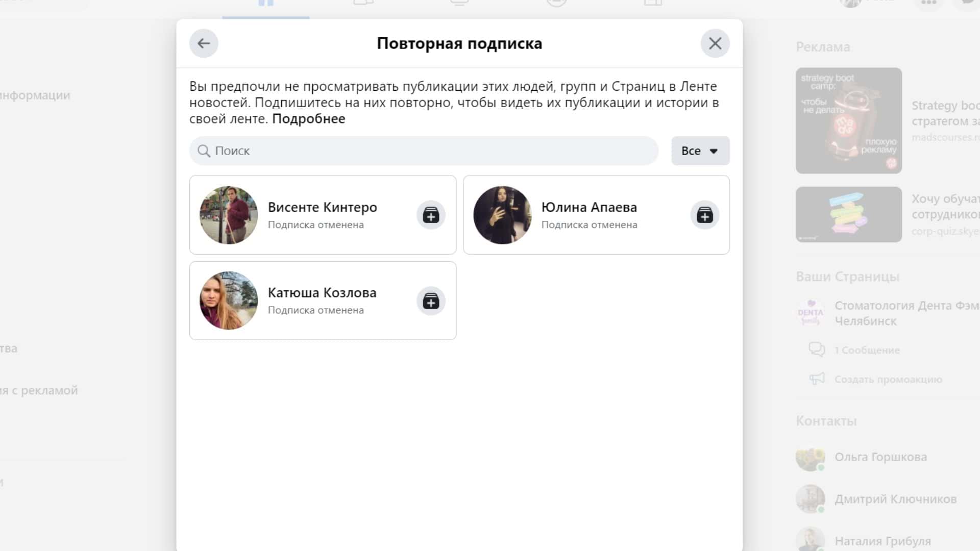980x551 pixels.
Task: Click the Поиск search field
Action: (424, 151)
